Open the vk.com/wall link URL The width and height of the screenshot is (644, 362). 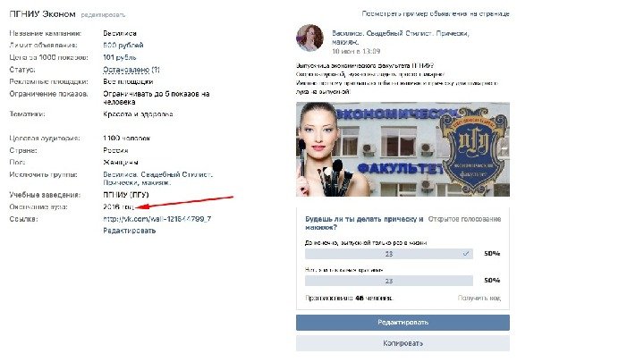click(157, 219)
